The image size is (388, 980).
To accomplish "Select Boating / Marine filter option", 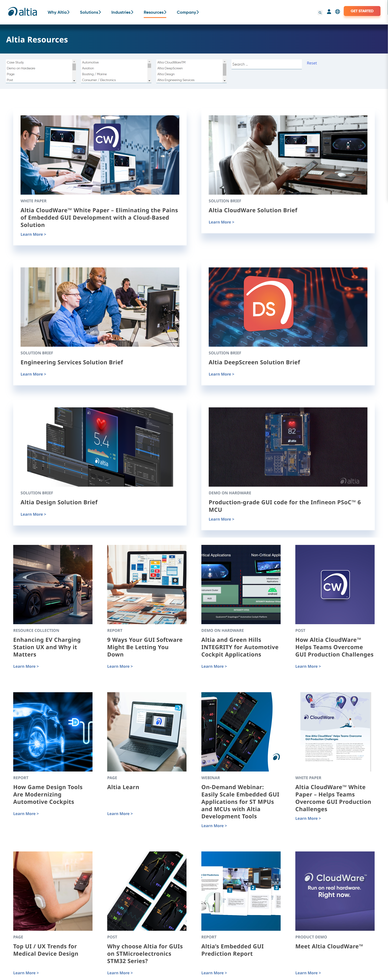I will tap(114, 74).
